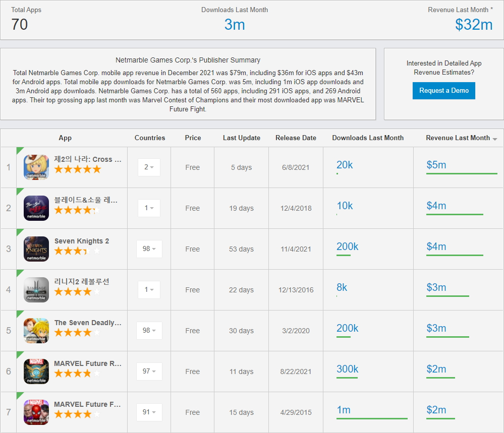Click the star rating for MARVEL Future Fight
Image resolution: width=504 pixels, height=433 pixels.
pyautogui.click(x=77, y=414)
